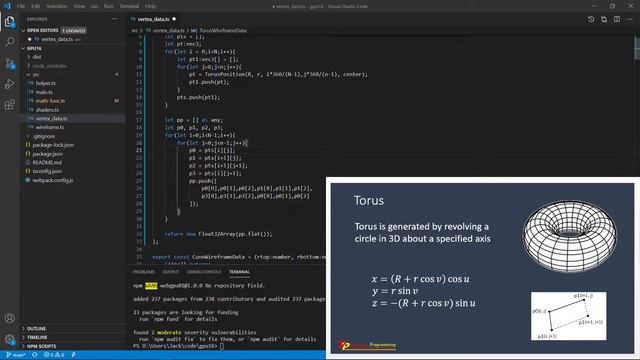
Task: Open math-func.ts in the explorer
Action: pos(50,101)
